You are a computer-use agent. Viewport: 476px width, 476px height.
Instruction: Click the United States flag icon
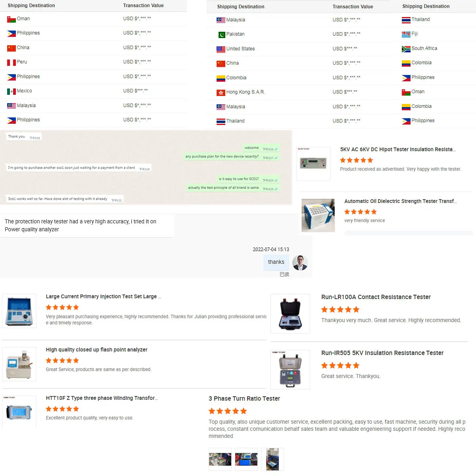221,49
